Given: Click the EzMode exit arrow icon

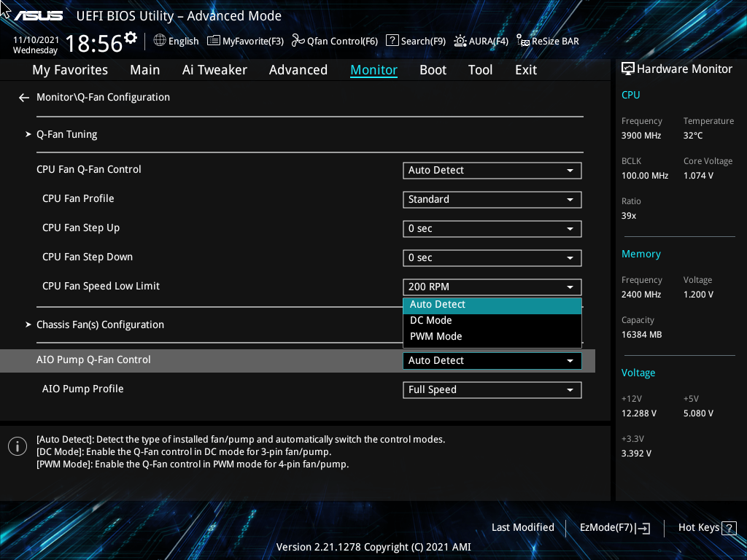Looking at the screenshot, I should (x=643, y=528).
